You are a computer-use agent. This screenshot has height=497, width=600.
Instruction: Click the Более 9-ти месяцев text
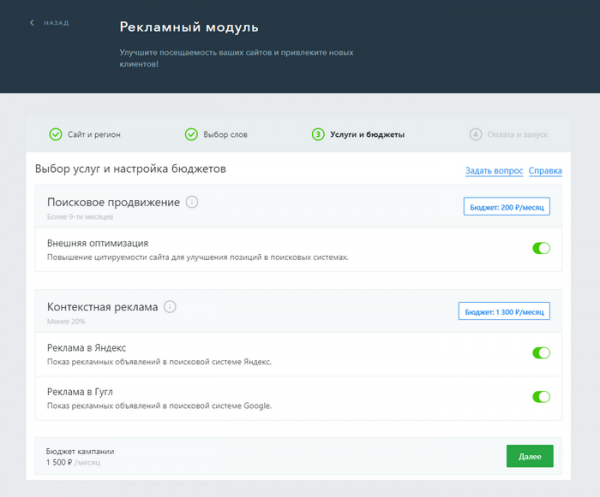pyautogui.click(x=80, y=217)
